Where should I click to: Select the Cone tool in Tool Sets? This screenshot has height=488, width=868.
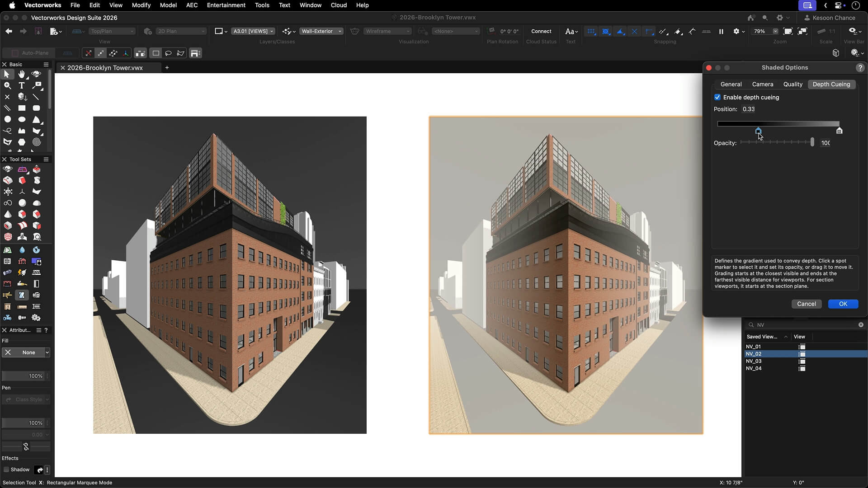pos(8,214)
